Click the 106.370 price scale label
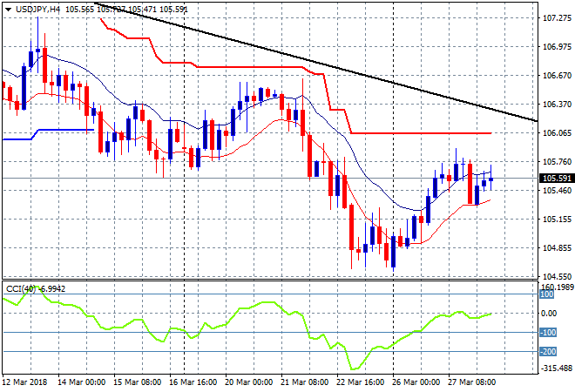The image size is (575, 392). (x=557, y=105)
